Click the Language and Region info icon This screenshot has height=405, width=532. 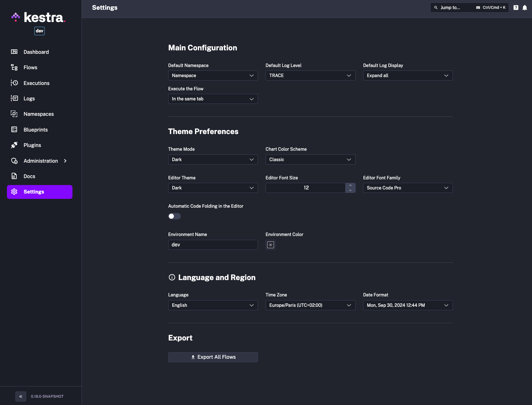click(172, 277)
